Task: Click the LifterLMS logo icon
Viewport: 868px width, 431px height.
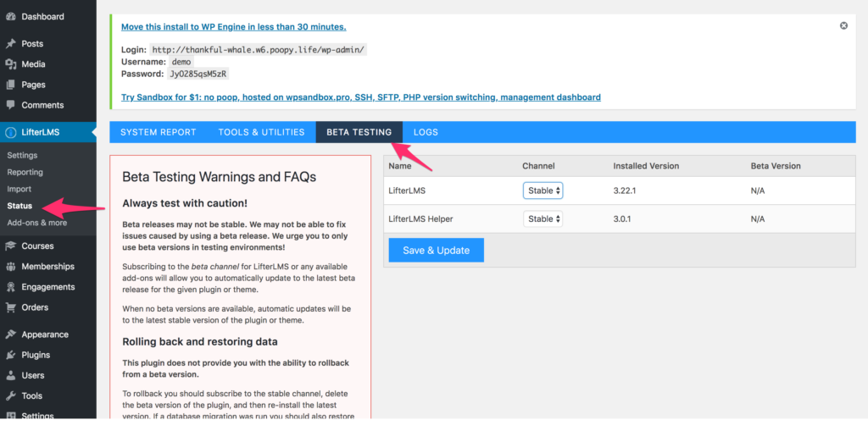Action: click(x=10, y=132)
